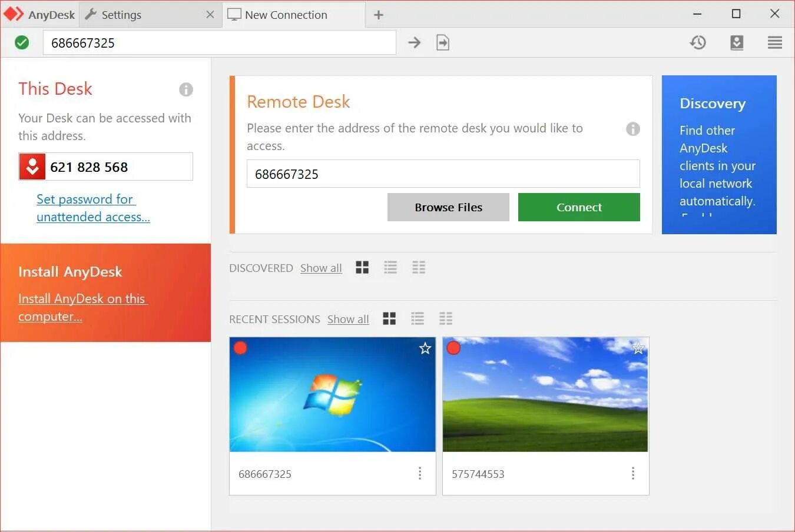Open the main hamburger menu
This screenshot has height=532, width=795.
(x=775, y=42)
